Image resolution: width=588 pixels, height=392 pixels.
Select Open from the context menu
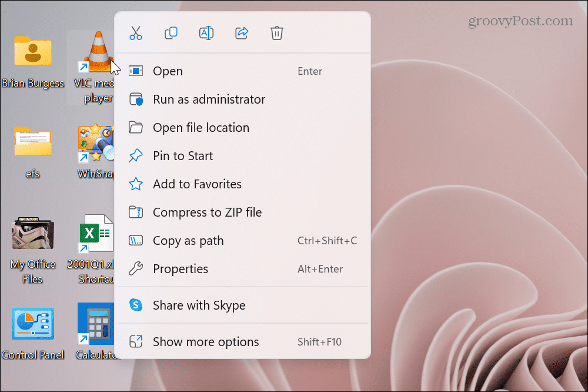243,71
